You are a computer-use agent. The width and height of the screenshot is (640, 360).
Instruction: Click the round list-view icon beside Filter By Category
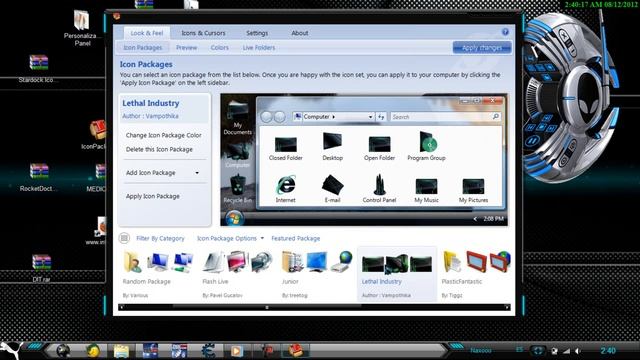(x=124, y=238)
